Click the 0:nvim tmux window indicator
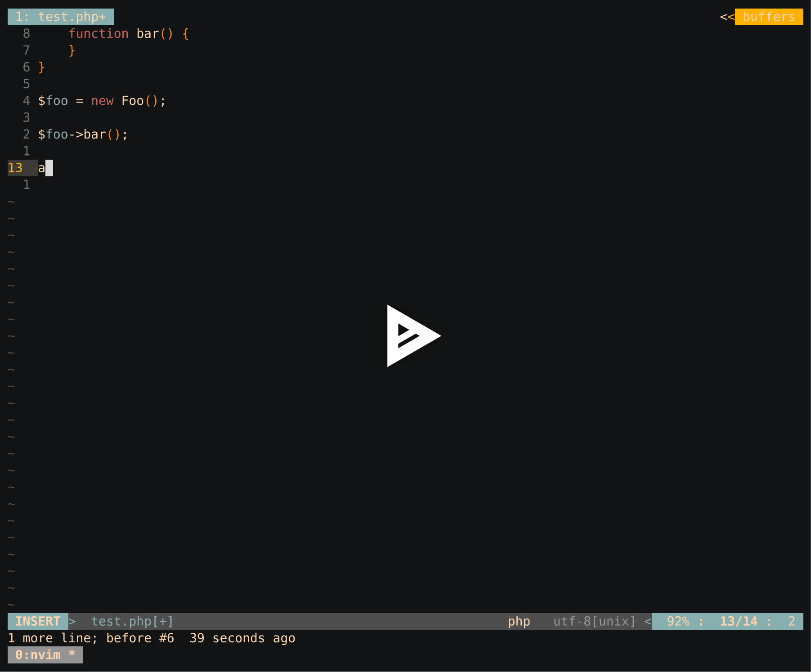The width and height of the screenshot is (811, 672). point(45,655)
